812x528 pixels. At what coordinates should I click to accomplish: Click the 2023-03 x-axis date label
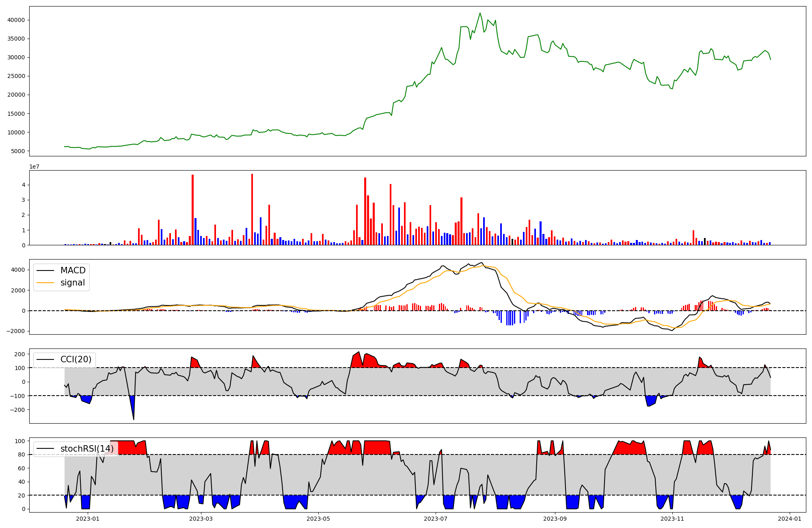coord(201,519)
